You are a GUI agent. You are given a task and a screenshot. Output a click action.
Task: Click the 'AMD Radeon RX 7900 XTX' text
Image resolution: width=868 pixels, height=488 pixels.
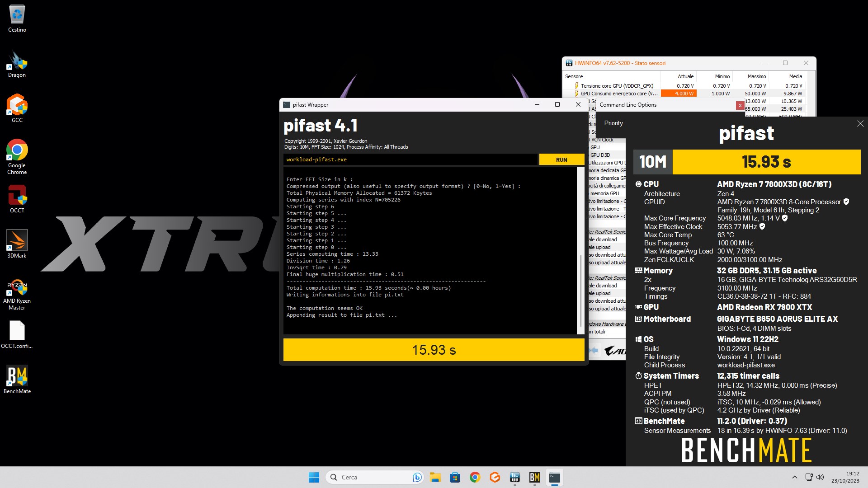click(x=764, y=307)
